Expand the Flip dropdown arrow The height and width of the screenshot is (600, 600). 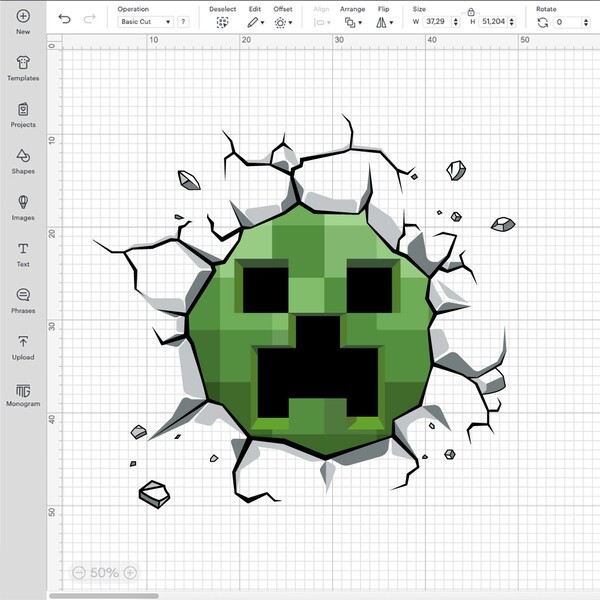click(x=391, y=23)
